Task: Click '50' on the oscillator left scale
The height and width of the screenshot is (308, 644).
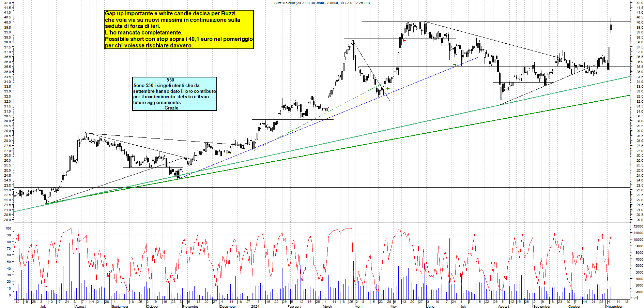Action: coord(9,262)
